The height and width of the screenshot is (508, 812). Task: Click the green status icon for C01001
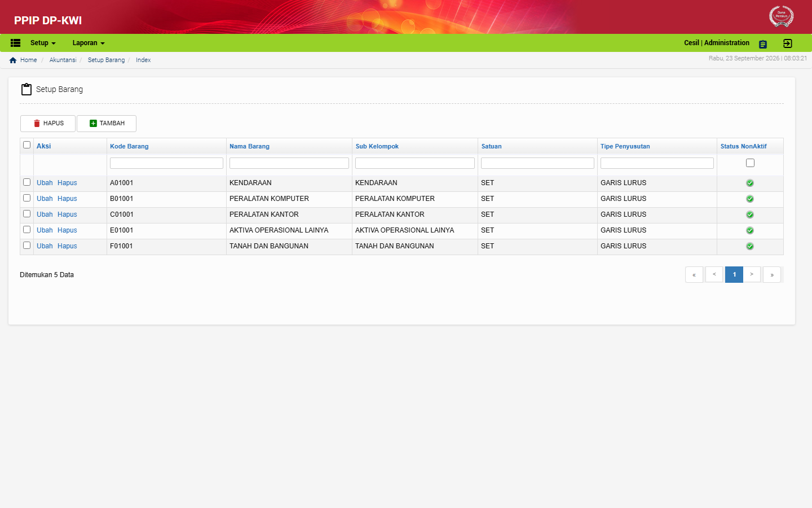(x=750, y=214)
